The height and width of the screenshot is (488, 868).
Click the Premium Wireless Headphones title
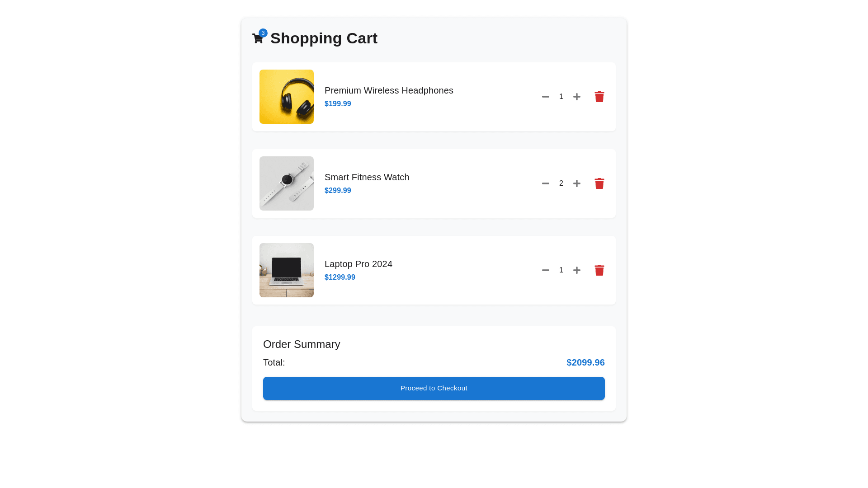pos(389,90)
